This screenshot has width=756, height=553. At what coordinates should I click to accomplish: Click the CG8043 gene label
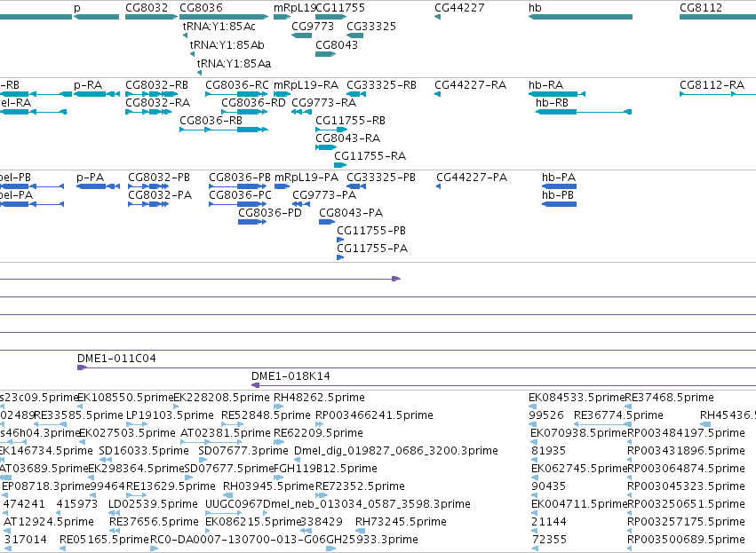pos(337,44)
